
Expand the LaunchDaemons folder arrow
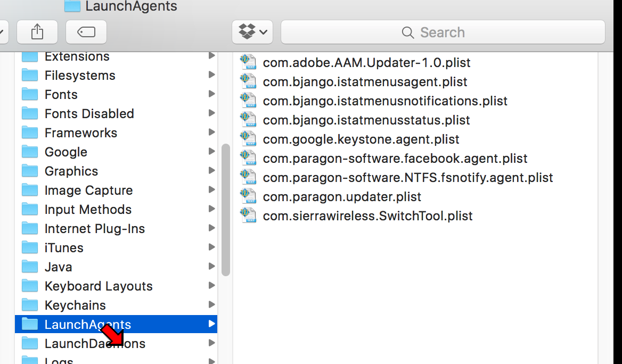click(x=211, y=343)
